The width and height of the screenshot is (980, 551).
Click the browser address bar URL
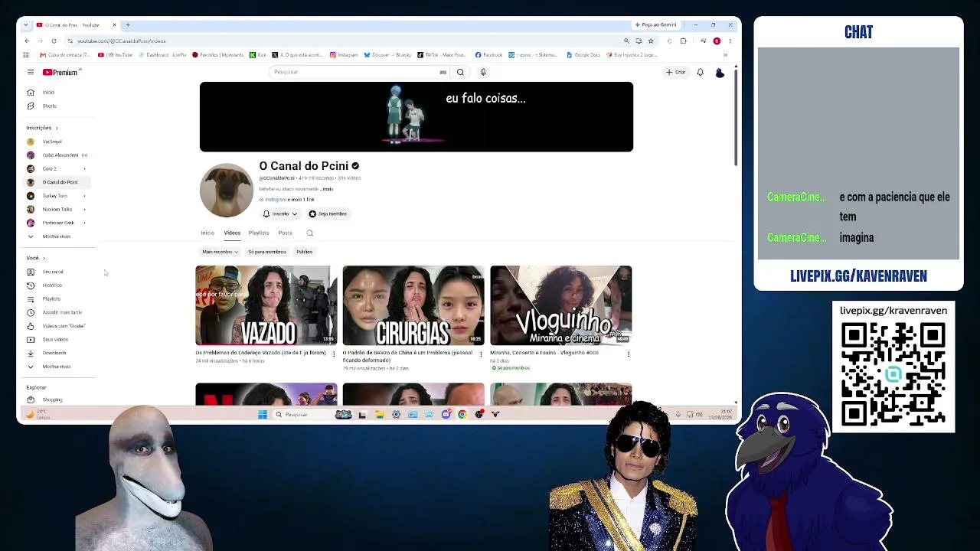(121, 41)
